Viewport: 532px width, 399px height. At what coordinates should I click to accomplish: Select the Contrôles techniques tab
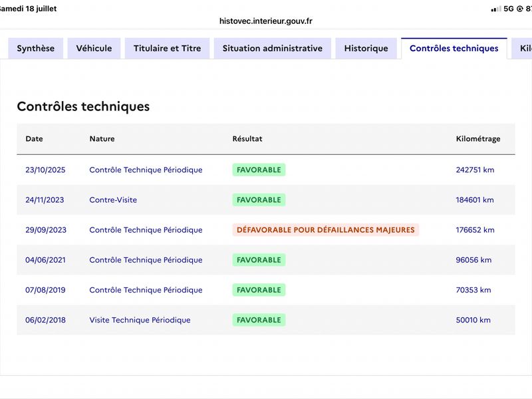454,48
